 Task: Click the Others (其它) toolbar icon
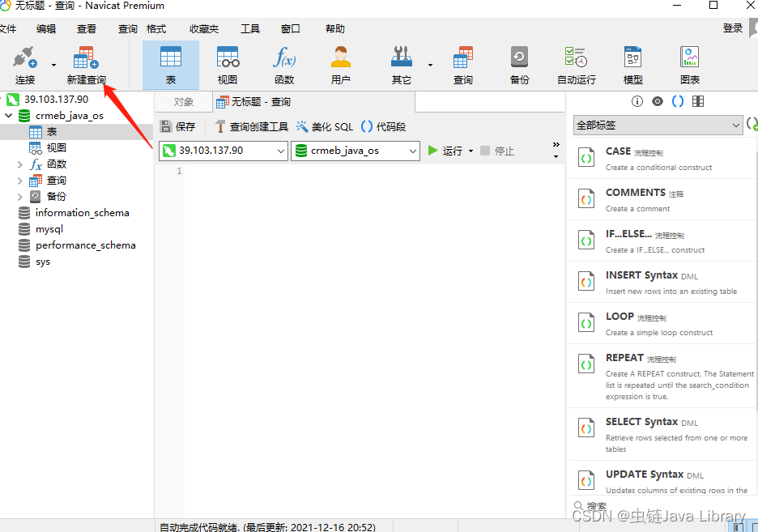coord(401,65)
